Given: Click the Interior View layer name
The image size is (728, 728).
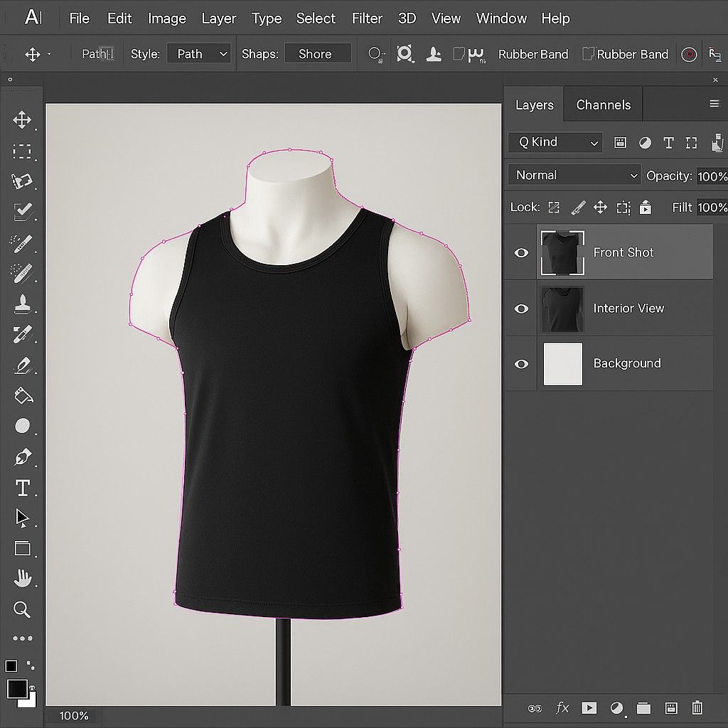Looking at the screenshot, I should click(628, 309).
